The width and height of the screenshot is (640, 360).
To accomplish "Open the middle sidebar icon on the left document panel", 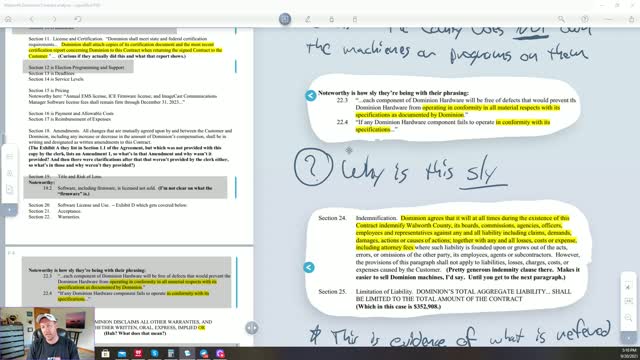I will (x=10, y=173).
